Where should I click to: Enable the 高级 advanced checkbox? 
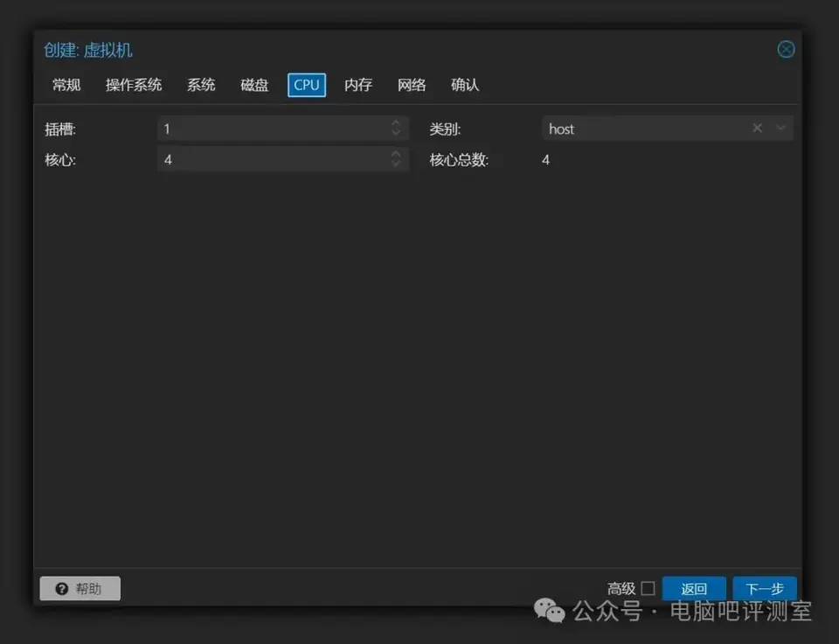[x=648, y=588]
